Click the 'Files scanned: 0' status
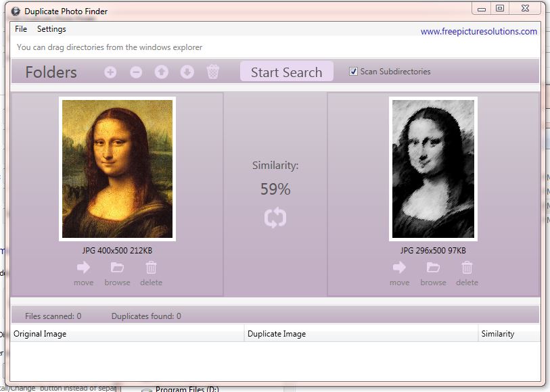This screenshot has width=550, height=392. 53,316
